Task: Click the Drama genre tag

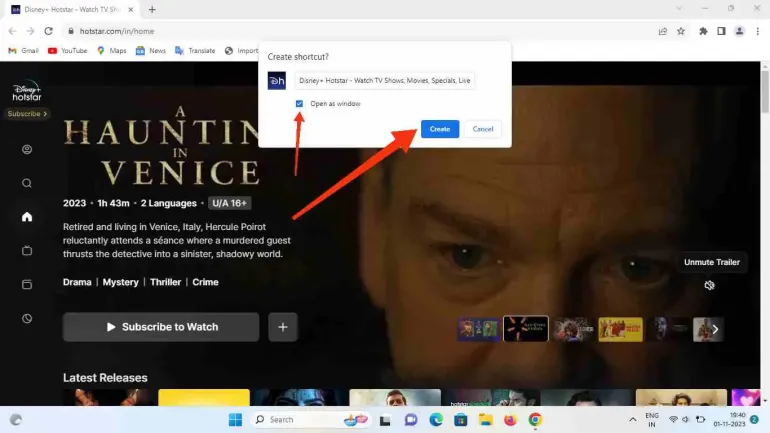Action: coord(77,282)
